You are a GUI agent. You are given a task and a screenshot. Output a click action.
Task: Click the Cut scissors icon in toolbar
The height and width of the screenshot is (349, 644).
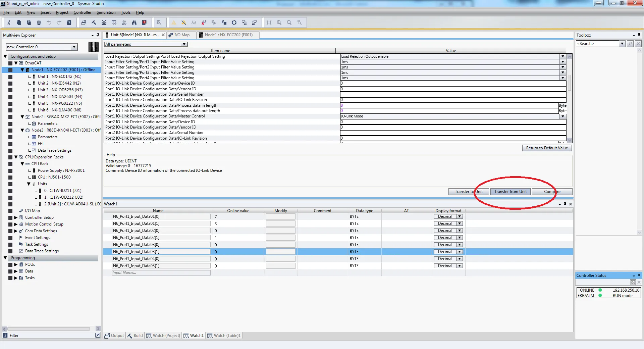[9, 22]
